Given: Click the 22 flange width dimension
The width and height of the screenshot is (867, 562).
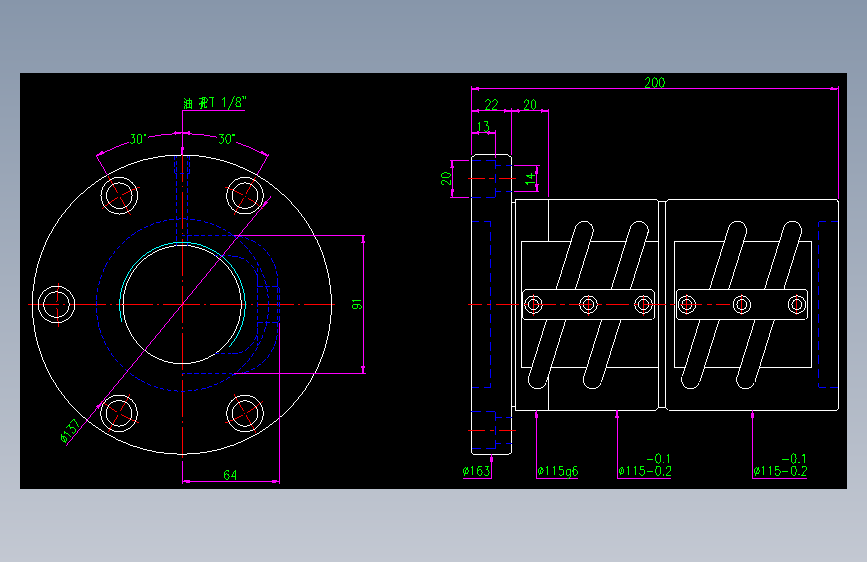Looking at the screenshot, I should point(492,105).
